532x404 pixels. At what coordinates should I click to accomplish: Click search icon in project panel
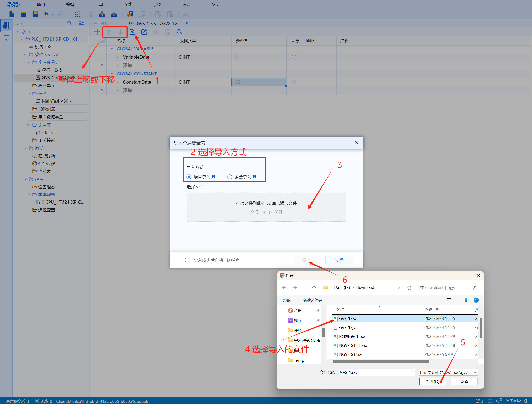(x=69, y=23)
